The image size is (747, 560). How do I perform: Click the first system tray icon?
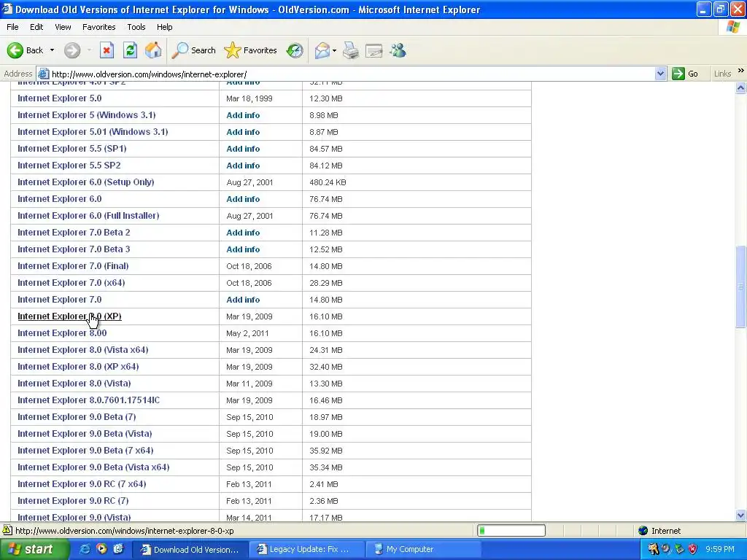pyautogui.click(x=653, y=549)
